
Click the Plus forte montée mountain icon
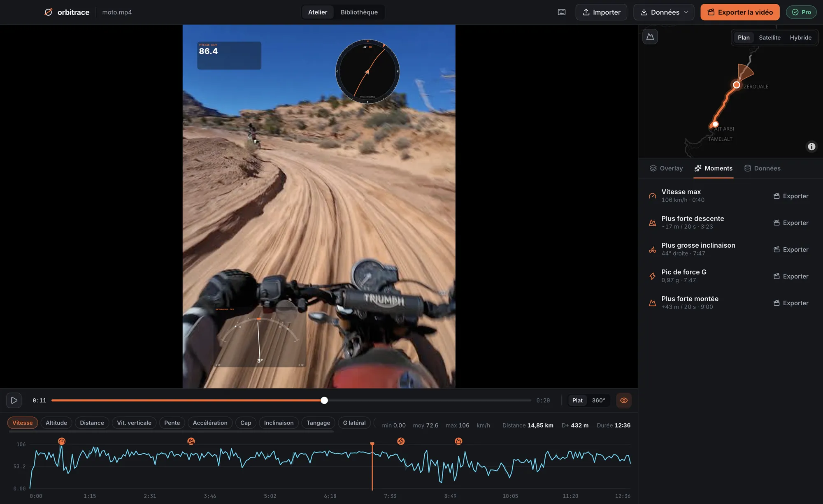point(653,303)
